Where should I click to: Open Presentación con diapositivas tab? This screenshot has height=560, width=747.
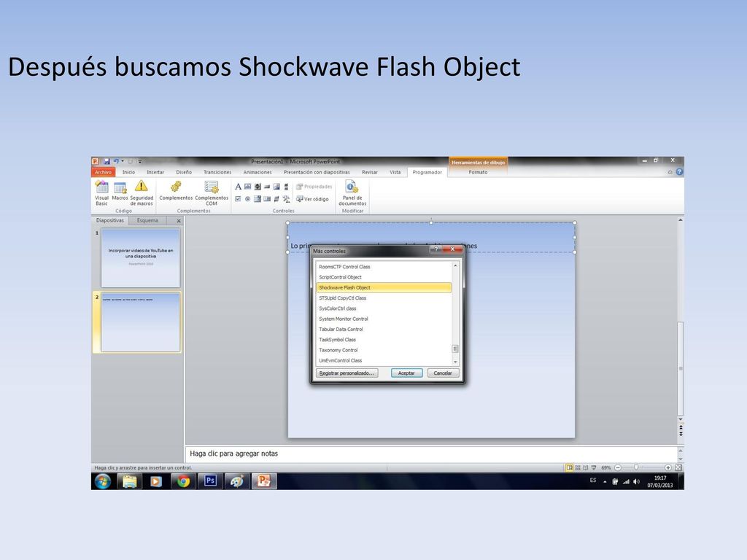(x=317, y=172)
